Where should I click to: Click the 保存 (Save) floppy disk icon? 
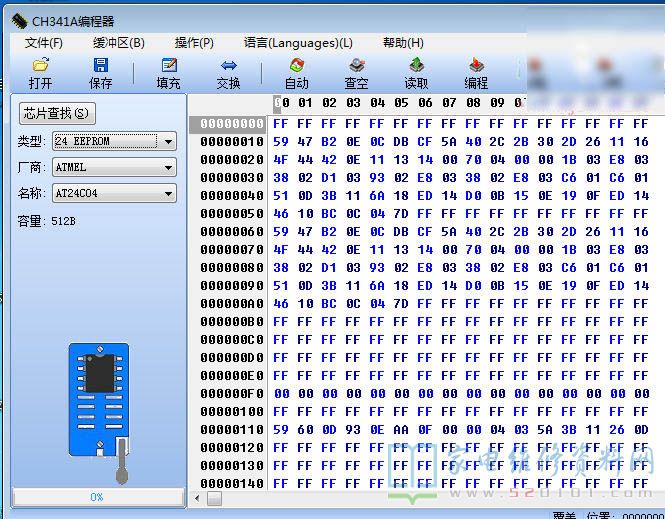coord(100,66)
